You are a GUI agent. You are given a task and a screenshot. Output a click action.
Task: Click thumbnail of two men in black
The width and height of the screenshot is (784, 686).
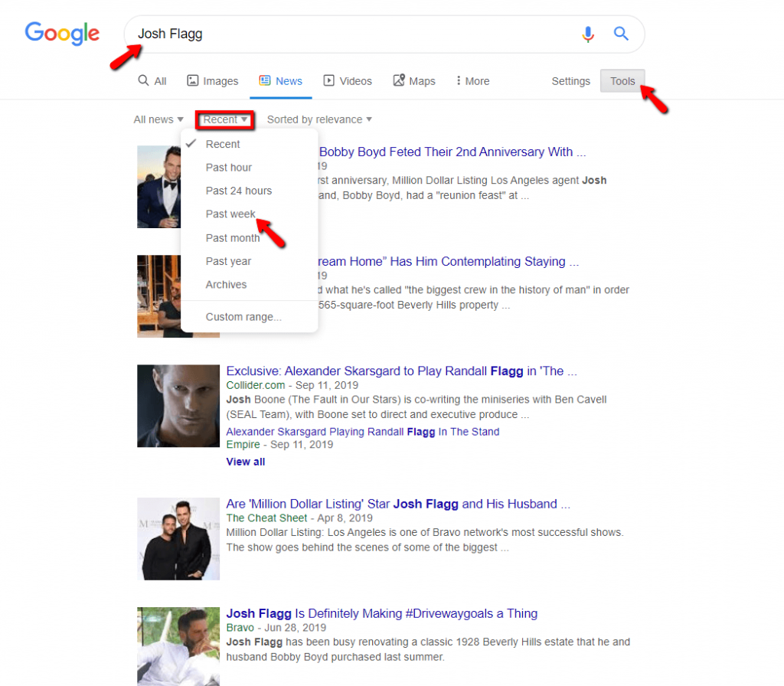tap(178, 538)
